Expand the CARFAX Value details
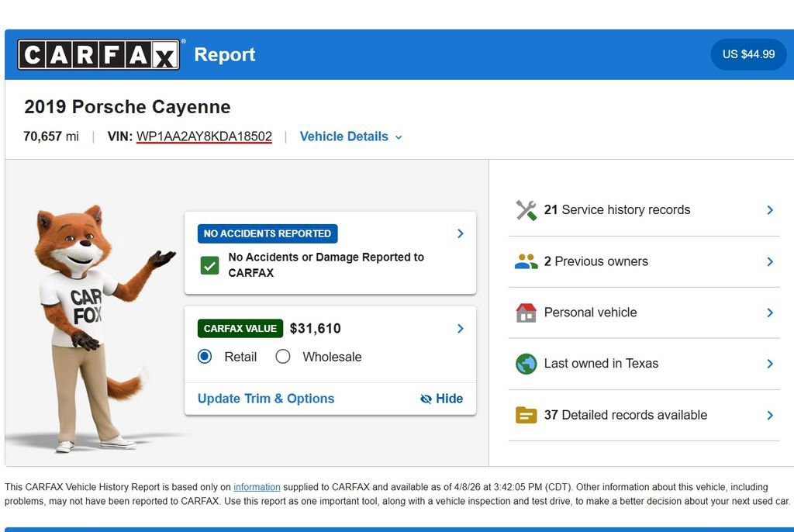This screenshot has width=794, height=532. [x=459, y=328]
